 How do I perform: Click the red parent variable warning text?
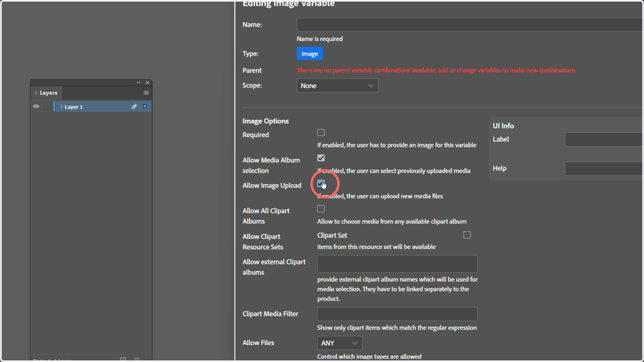point(436,70)
